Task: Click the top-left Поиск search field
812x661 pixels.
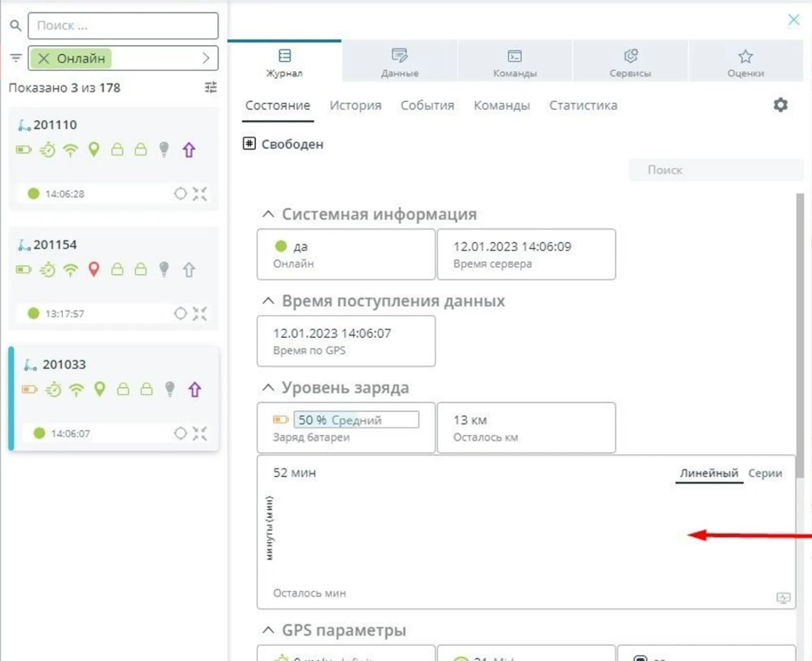Action: (x=123, y=26)
